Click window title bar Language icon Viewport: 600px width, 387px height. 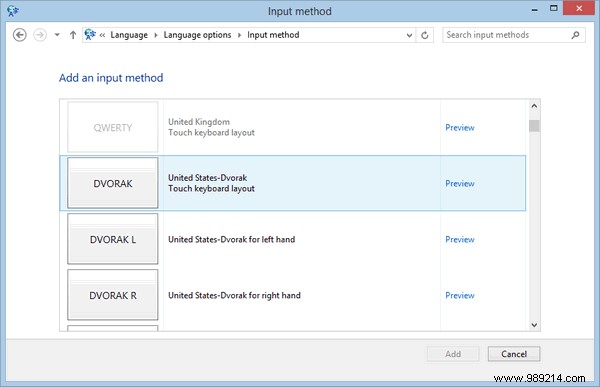[x=13, y=11]
